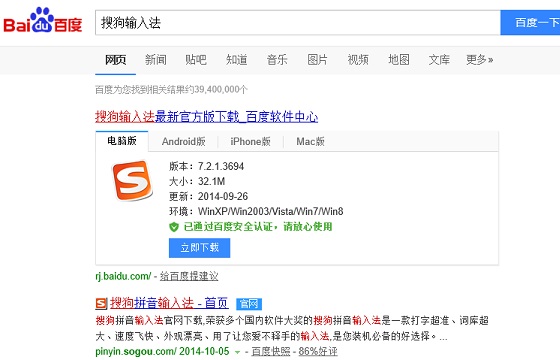Switch to the 新闻 tab
Image resolution: width=560 pixels, height=360 pixels.
[156, 60]
